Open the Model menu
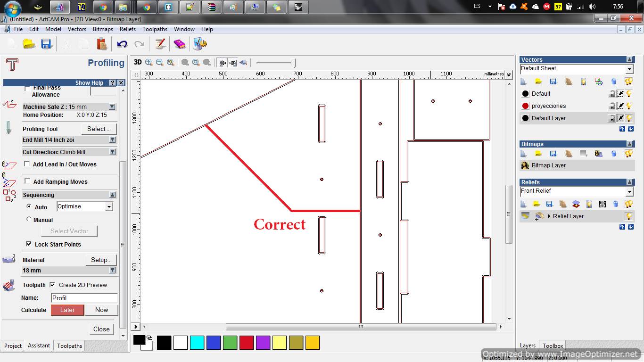 coord(53,29)
